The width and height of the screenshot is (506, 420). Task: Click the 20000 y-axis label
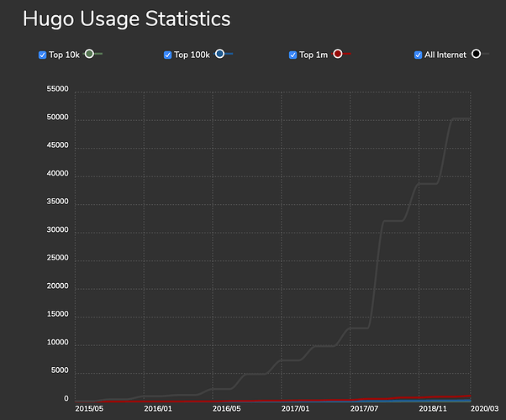[x=58, y=286]
